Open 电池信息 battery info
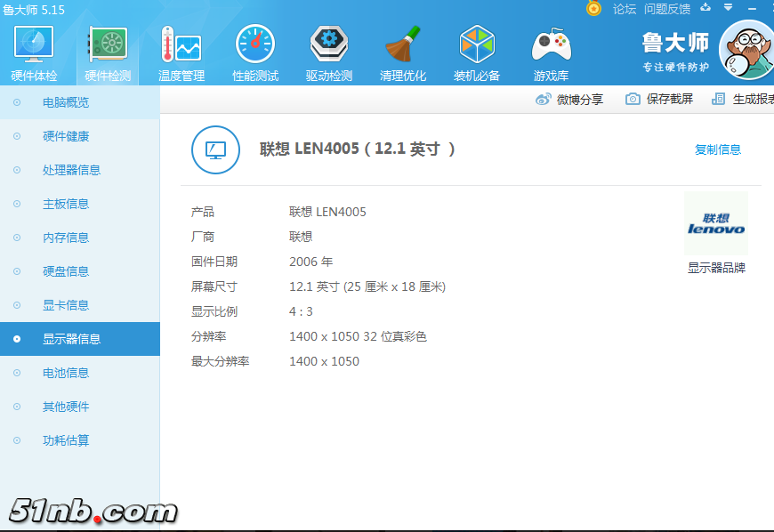 point(80,373)
